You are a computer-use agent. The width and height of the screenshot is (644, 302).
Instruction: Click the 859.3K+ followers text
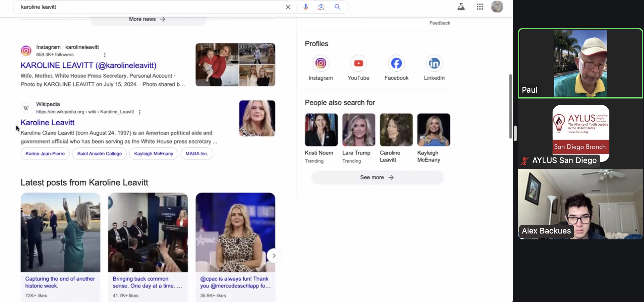pyautogui.click(x=55, y=54)
